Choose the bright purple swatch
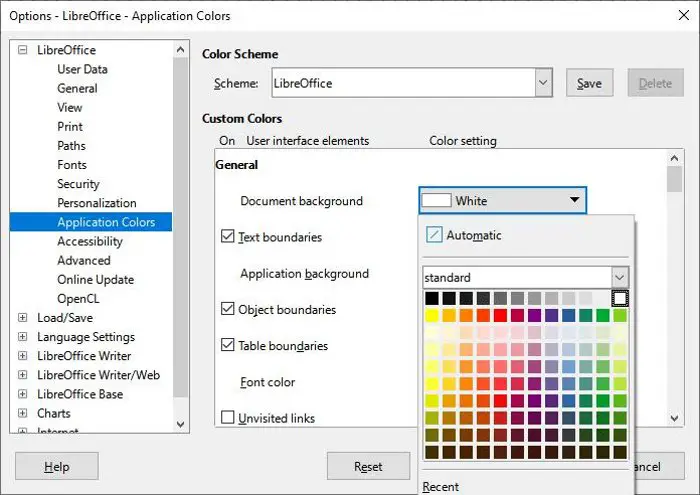 coord(534,315)
